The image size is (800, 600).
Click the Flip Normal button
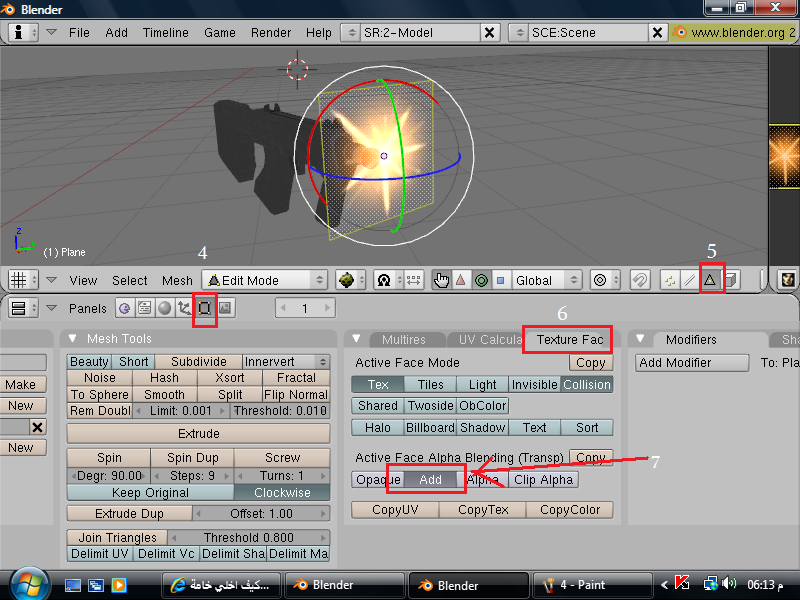click(296, 395)
